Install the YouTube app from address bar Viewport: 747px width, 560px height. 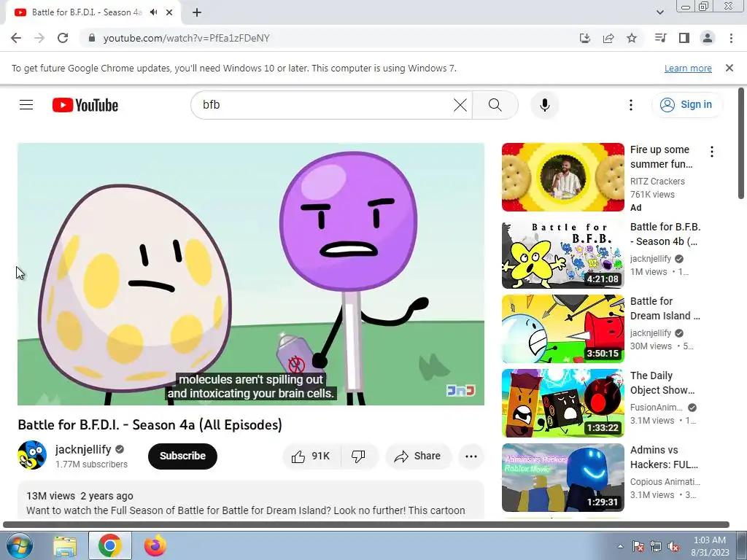pyautogui.click(x=584, y=38)
